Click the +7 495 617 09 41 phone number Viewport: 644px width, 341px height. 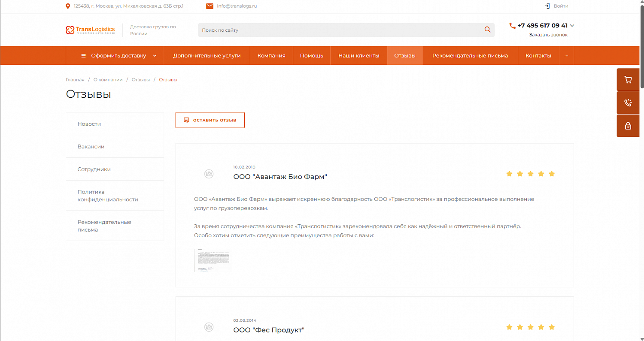click(x=542, y=25)
